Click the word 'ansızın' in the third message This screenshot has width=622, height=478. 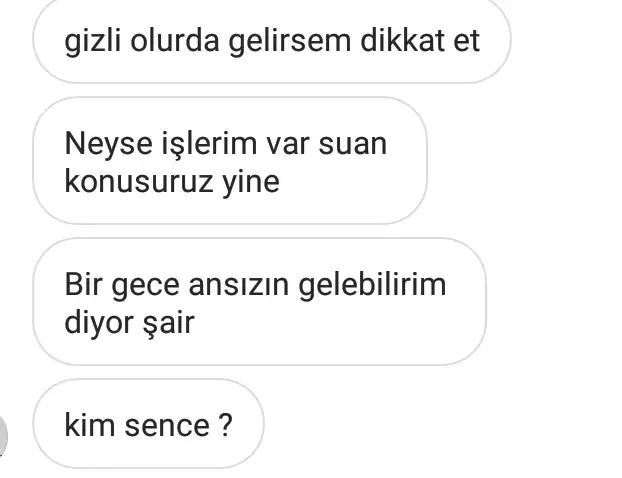point(239,286)
